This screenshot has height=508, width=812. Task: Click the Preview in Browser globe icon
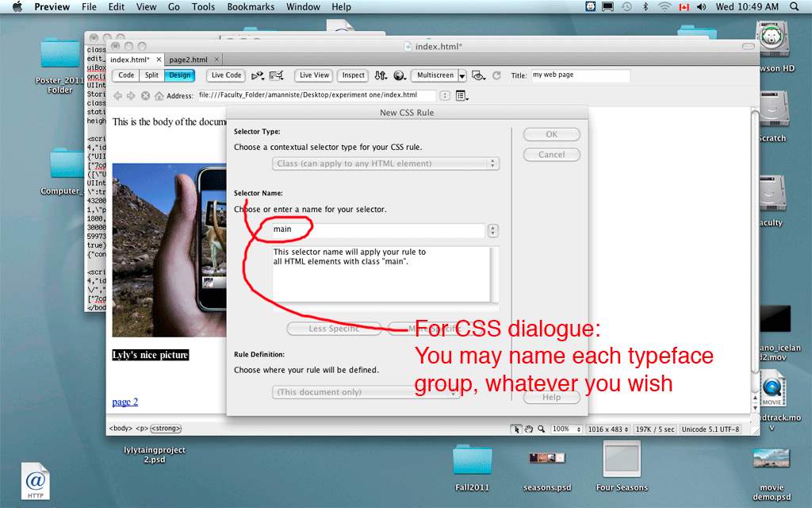click(x=400, y=75)
